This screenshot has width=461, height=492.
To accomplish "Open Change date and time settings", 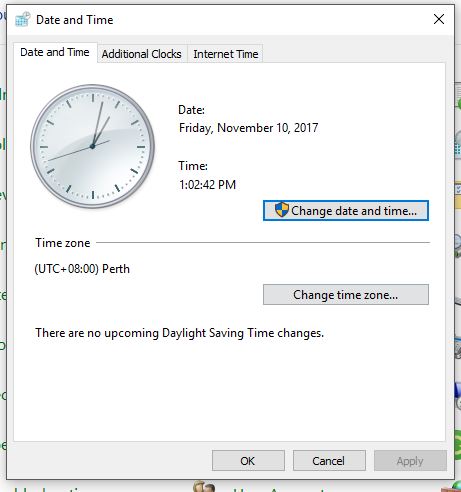I will 346,211.
